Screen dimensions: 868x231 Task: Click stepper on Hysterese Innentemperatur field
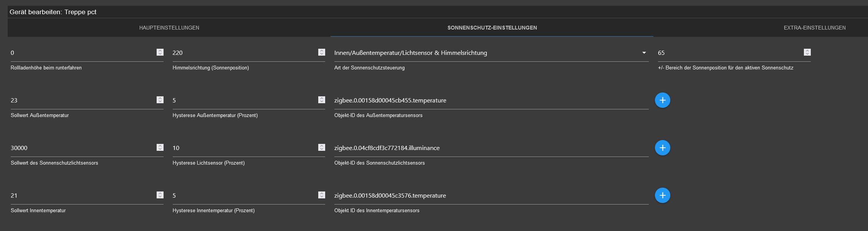pyautogui.click(x=322, y=195)
